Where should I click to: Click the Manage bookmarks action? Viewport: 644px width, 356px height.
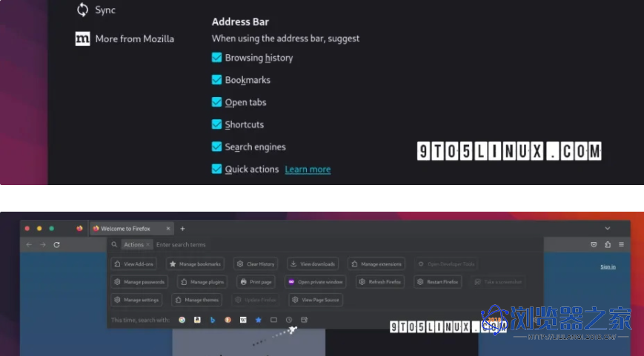196,264
